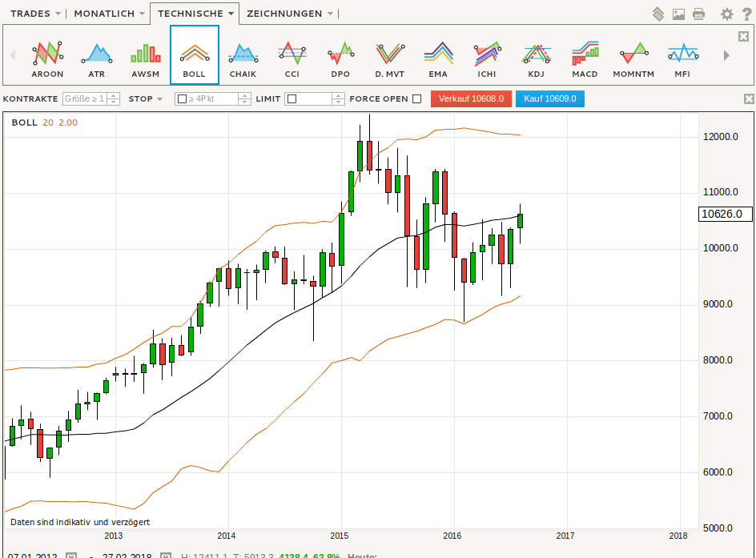Add the CHAIK indicator

[x=243, y=60]
